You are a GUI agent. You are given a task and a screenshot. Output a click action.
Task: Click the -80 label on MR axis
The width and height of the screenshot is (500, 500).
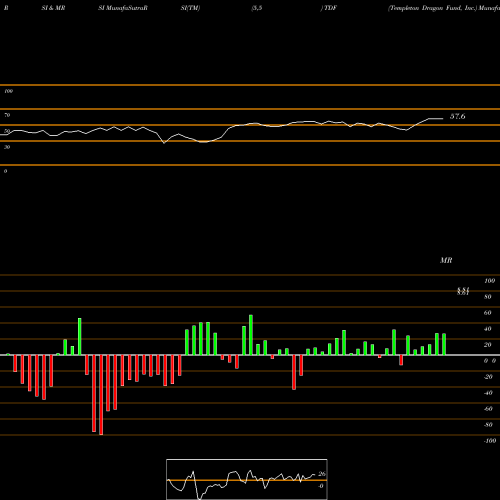(x=488, y=425)
